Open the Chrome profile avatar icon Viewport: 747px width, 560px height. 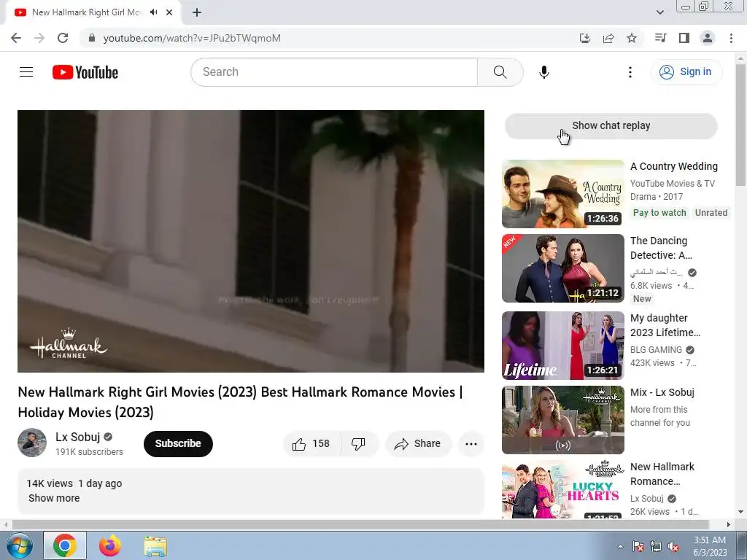[708, 38]
